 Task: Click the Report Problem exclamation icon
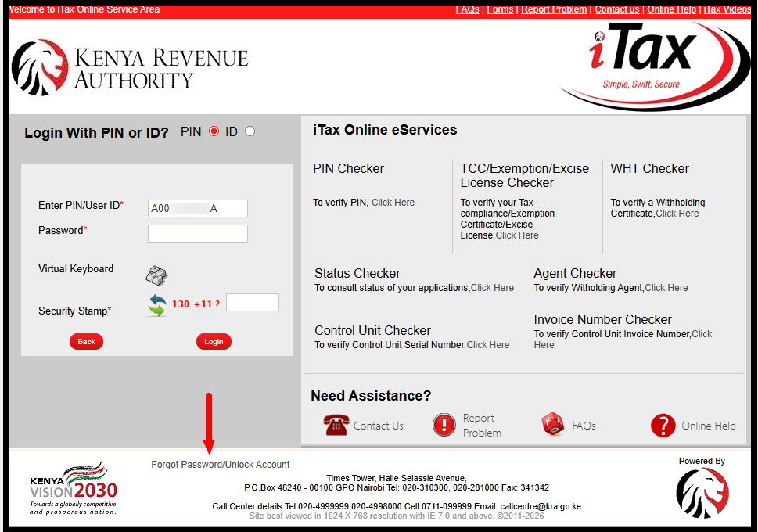[444, 425]
